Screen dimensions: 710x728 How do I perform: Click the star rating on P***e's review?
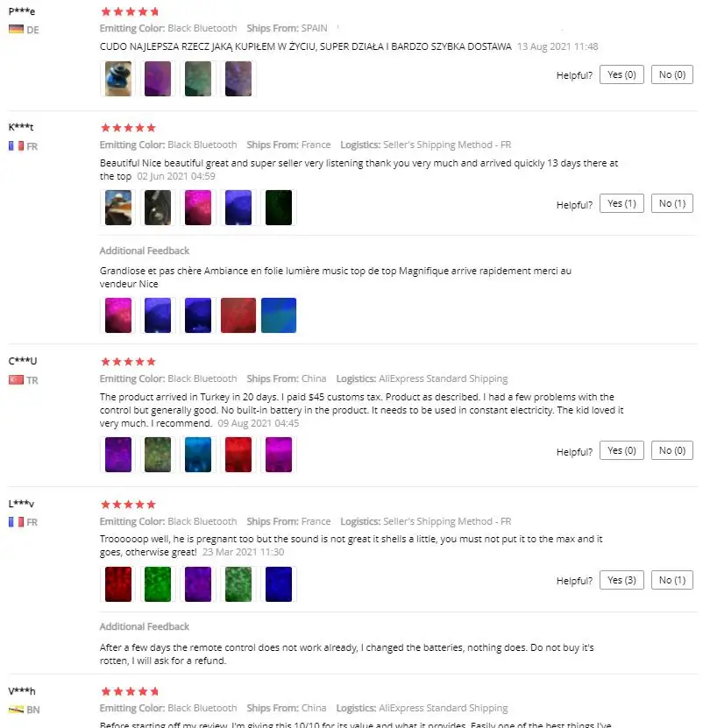coord(129,12)
